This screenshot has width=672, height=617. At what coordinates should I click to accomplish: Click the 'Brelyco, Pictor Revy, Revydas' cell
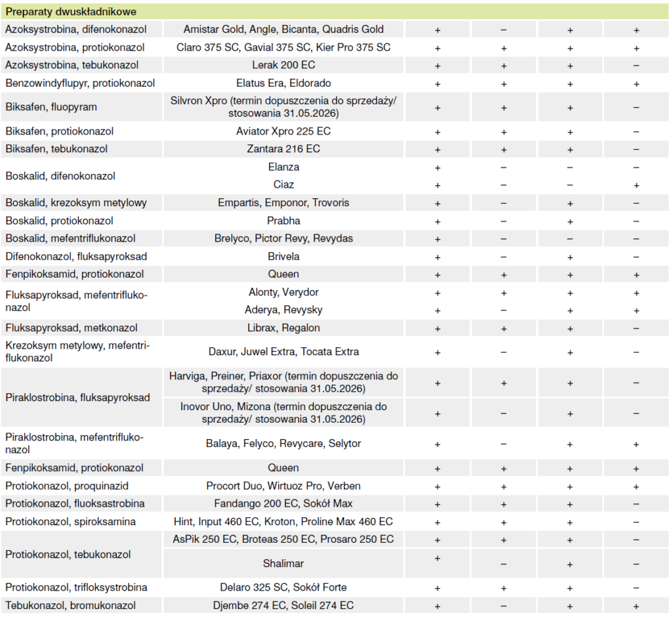[x=283, y=238]
